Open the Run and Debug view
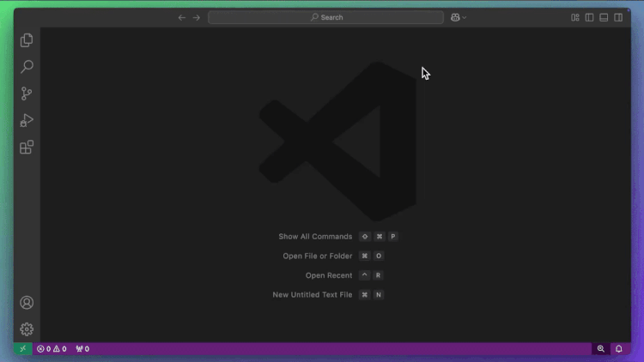This screenshot has width=644, height=362. pyautogui.click(x=27, y=120)
